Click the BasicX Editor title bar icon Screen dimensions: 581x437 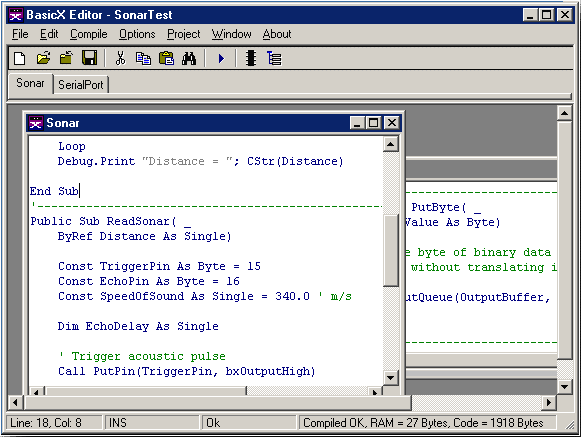(x=16, y=15)
